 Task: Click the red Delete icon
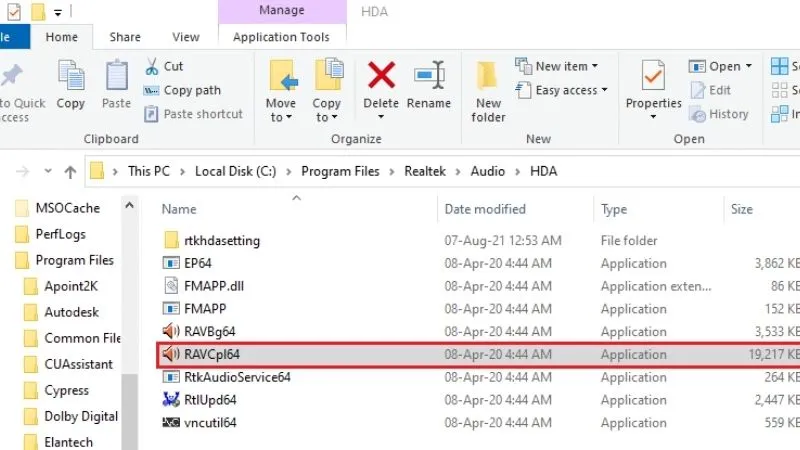381,76
